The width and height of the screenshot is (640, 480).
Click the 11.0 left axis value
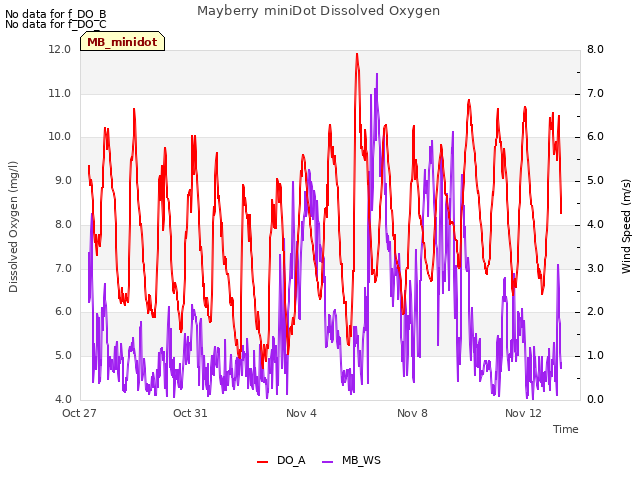pos(60,93)
